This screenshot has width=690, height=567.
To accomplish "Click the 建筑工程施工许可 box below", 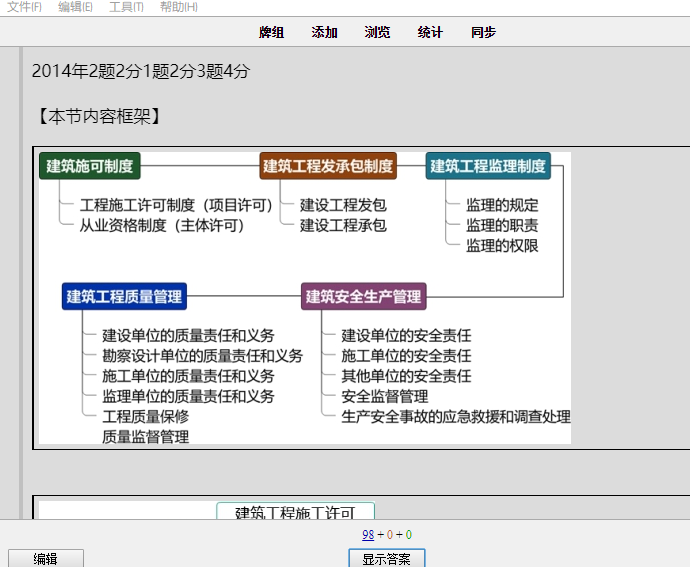I will click(x=295, y=511).
